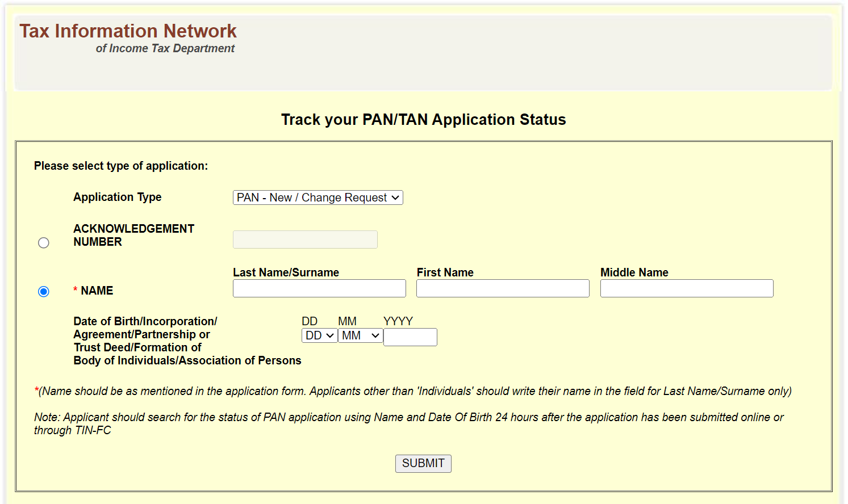Click the currently selected PAN - New / Change Request option
Image resolution: width=848 pixels, height=504 pixels.
point(310,197)
